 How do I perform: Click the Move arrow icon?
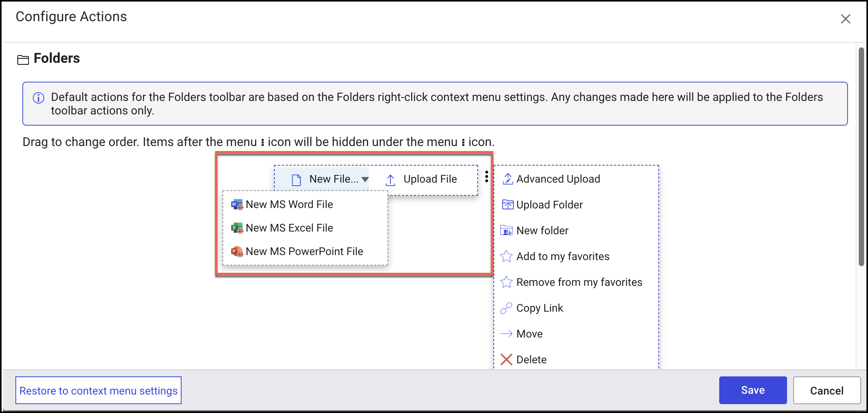(x=506, y=334)
